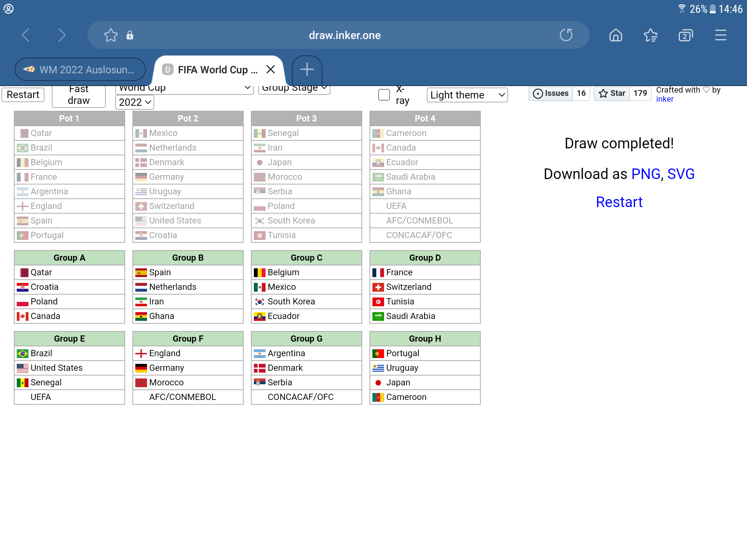This screenshot has height=560, width=747.
Task: Click United States in Group E
Action: point(69,368)
